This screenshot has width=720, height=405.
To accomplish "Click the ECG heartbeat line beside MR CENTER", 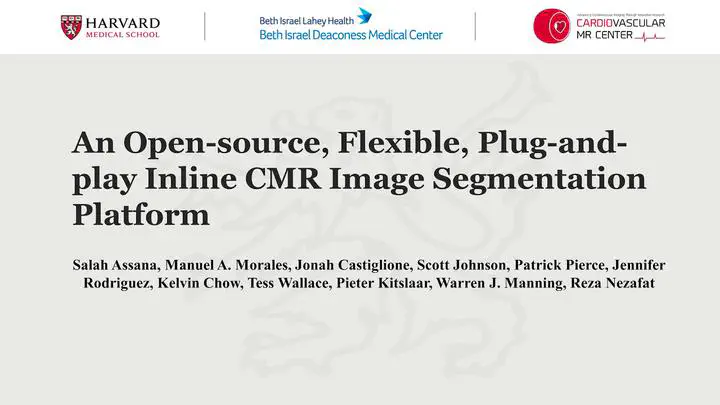I will tap(650, 37).
